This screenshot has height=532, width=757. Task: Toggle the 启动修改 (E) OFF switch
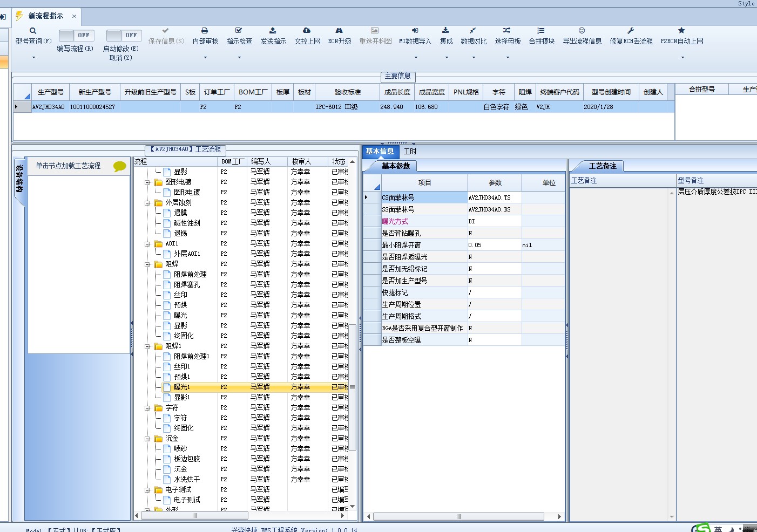pyautogui.click(x=124, y=35)
